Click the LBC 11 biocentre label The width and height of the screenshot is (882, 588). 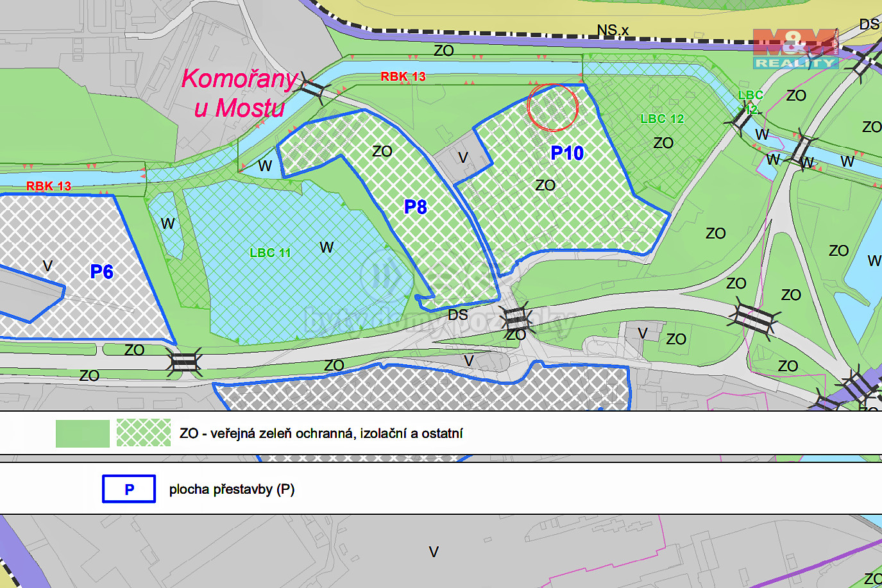click(x=270, y=253)
